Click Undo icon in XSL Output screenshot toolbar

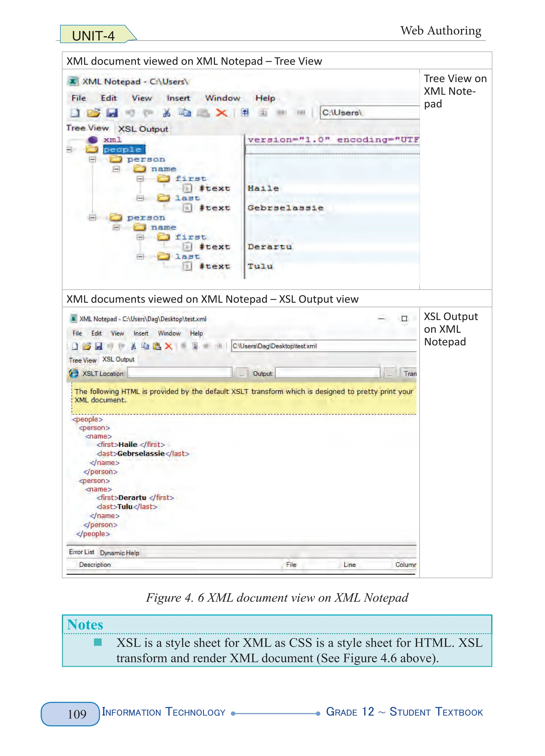pyautogui.click(x=110, y=346)
